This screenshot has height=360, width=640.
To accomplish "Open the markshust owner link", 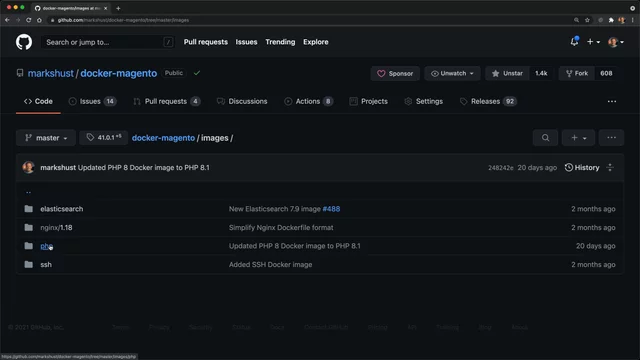I will [x=51, y=73].
